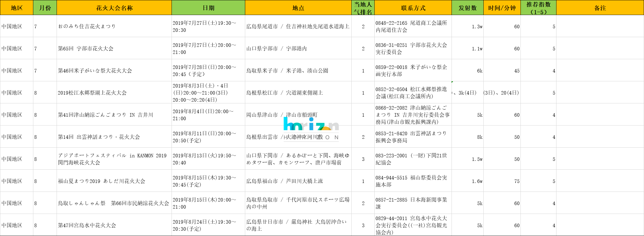644x236 pixels.
Task: Click the 发射数 header cell
Action: [x=467, y=8]
